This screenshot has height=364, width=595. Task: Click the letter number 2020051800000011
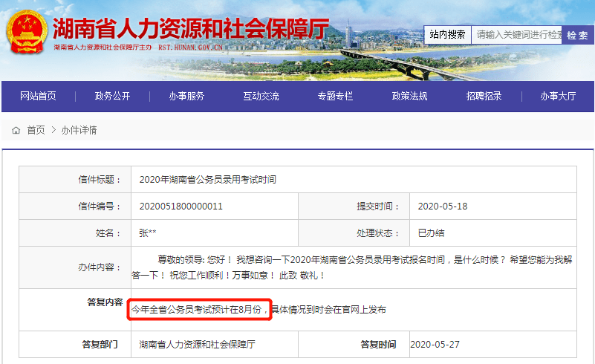(181, 206)
